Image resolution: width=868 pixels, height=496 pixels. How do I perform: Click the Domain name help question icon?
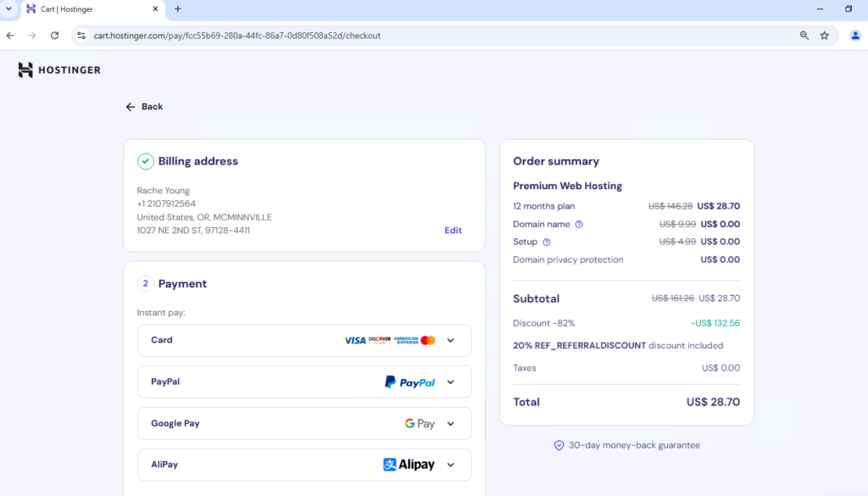coord(579,225)
